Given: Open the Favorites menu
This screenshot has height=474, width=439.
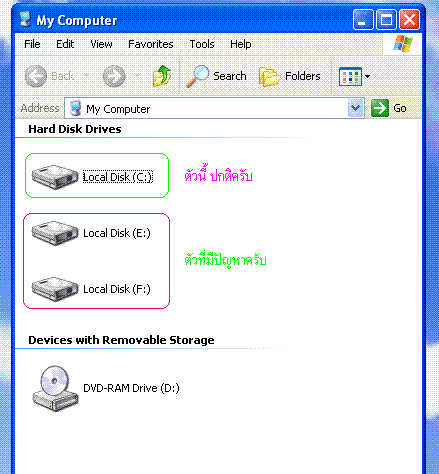Looking at the screenshot, I should [x=151, y=44].
